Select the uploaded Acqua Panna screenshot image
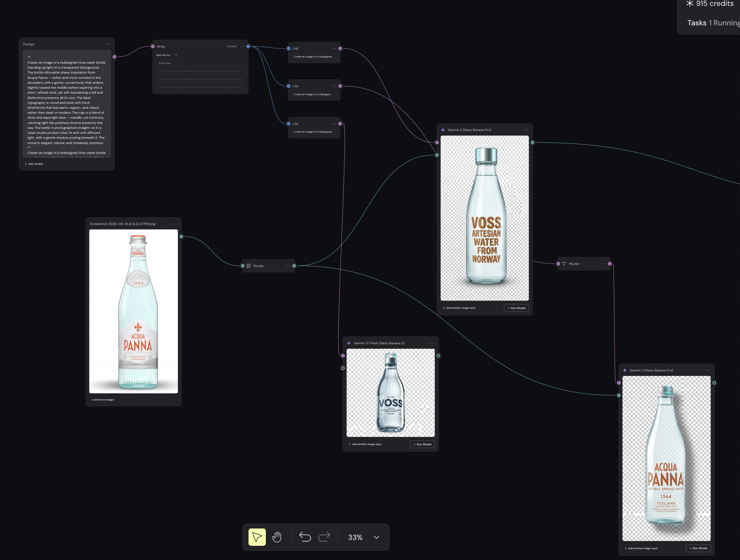Image resolution: width=740 pixels, height=560 pixels. coord(134,311)
